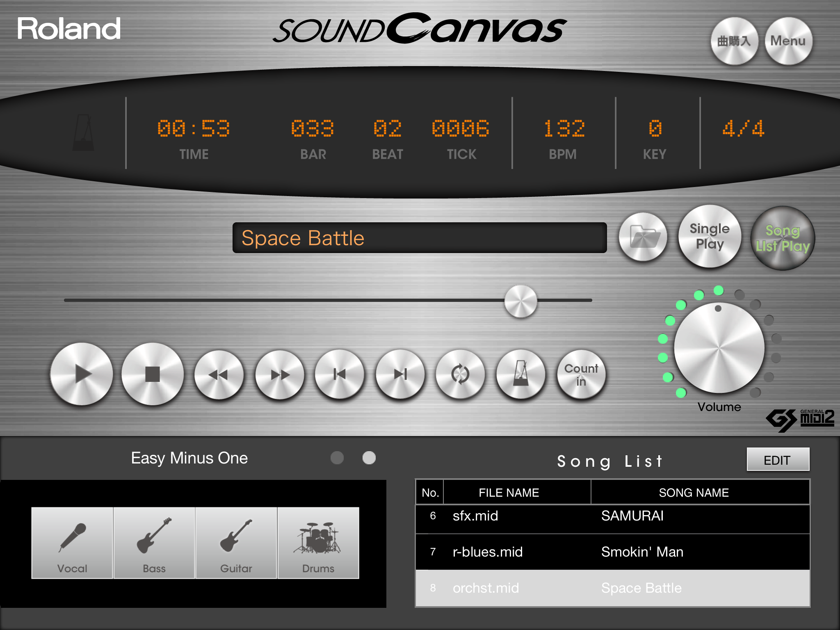The height and width of the screenshot is (630, 840).
Task: Click the EDIT song list button
Action: click(x=778, y=460)
